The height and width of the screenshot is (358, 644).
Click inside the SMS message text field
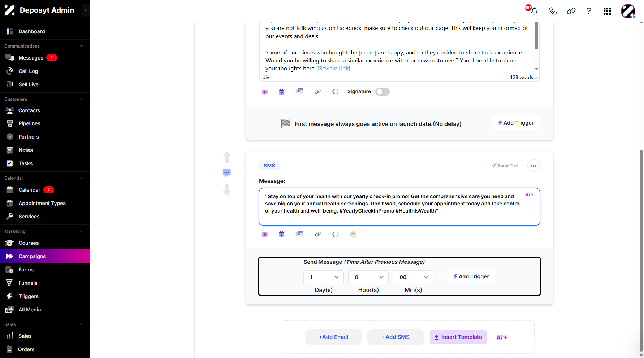tap(399, 207)
